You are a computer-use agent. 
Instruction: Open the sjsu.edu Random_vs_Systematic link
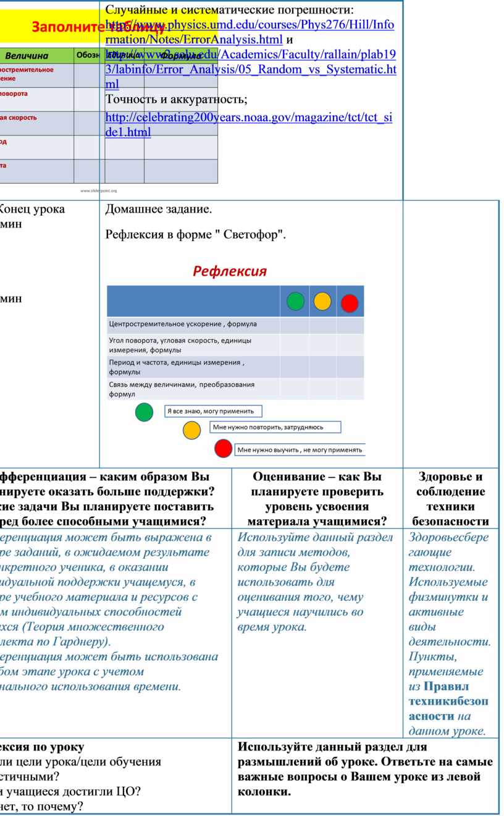[x=251, y=69]
